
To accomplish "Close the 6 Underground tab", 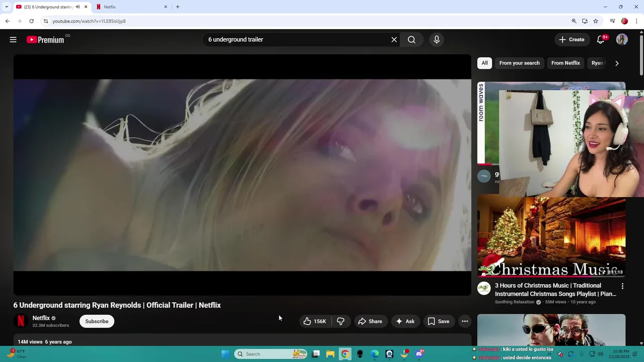I will coord(86,7).
